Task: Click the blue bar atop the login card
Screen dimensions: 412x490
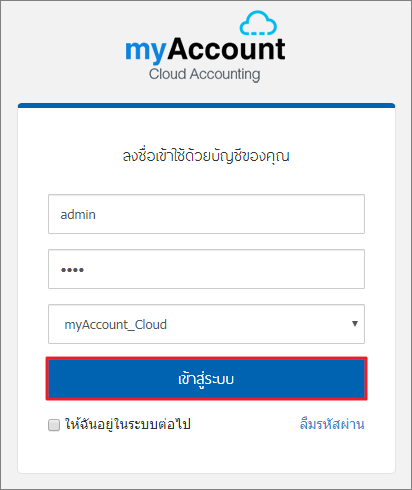Action: [x=206, y=105]
